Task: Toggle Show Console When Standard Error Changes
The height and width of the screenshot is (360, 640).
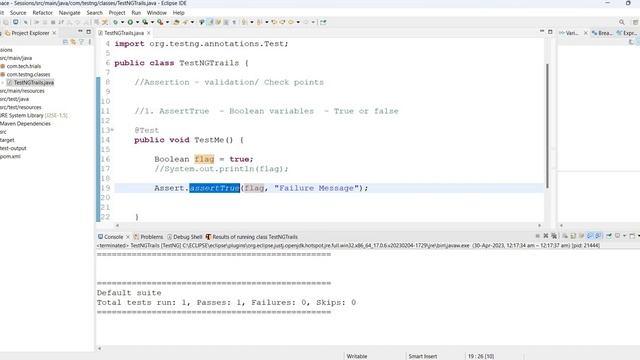Action: tap(598, 236)
